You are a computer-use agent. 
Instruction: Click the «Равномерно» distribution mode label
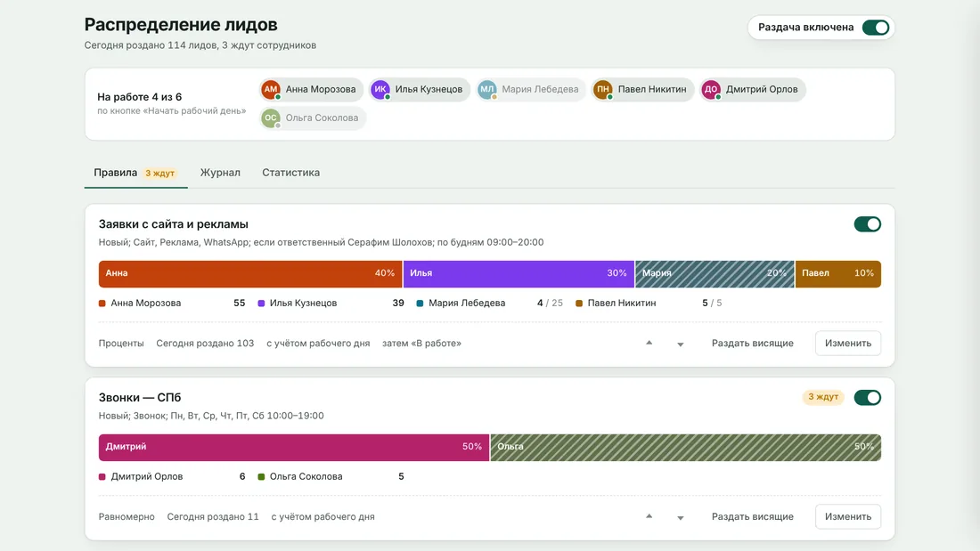[x=127, y=516]
